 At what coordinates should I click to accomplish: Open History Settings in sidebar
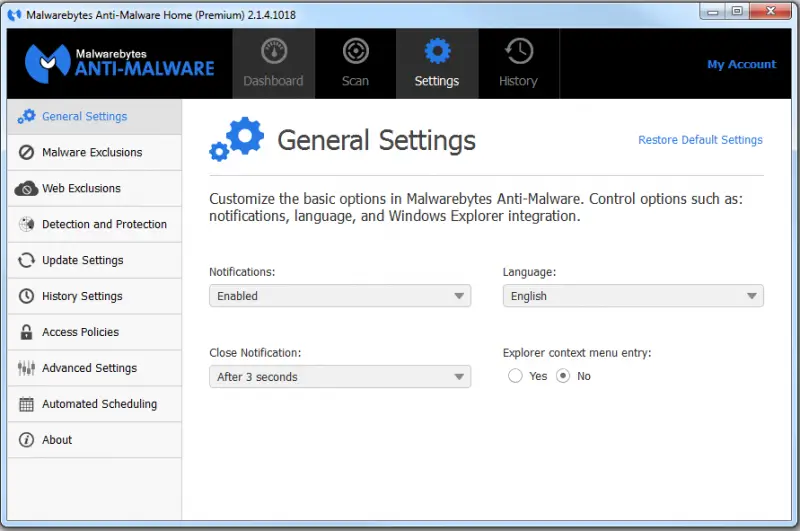point(95,296)
